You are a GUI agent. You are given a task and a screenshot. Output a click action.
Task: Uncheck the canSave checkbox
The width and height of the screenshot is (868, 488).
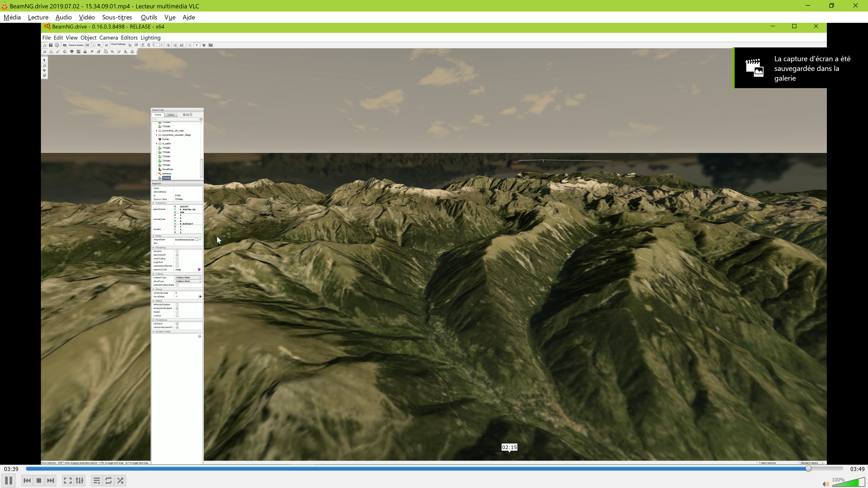pos(177,324)
